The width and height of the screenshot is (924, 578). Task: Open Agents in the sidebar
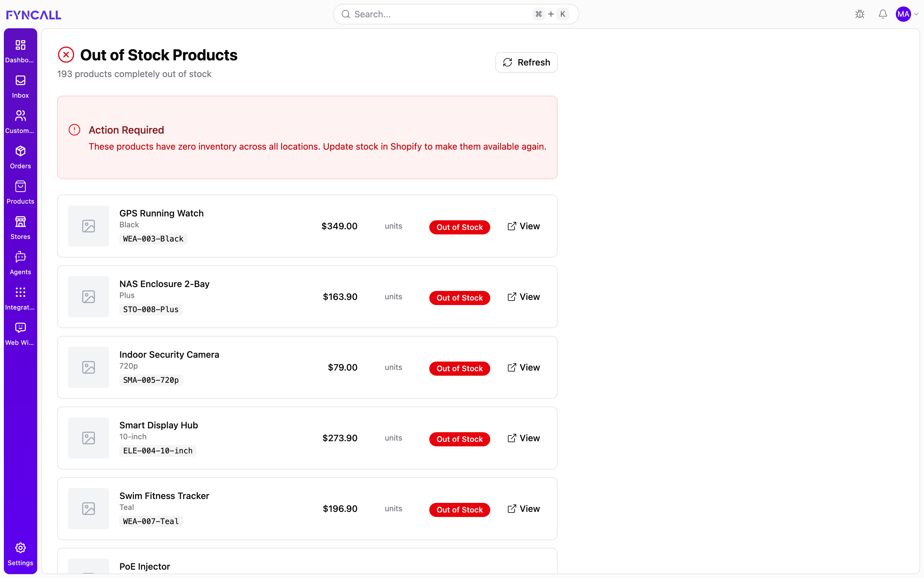pos(20,263)
